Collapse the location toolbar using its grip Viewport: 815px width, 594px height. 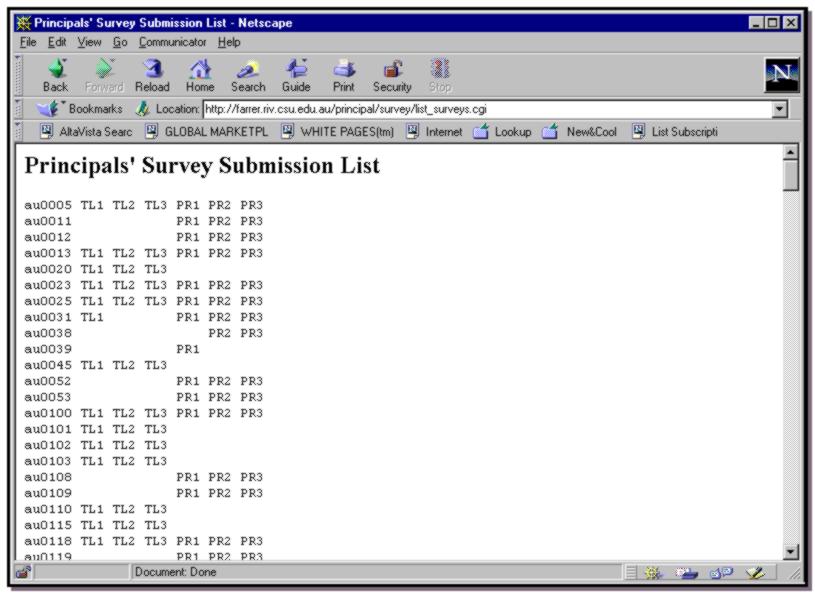[x=19, y=109]
